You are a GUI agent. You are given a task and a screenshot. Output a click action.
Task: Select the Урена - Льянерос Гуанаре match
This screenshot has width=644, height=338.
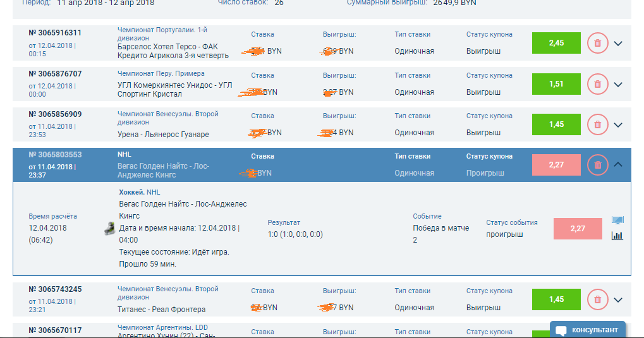(x=163, y=135)
